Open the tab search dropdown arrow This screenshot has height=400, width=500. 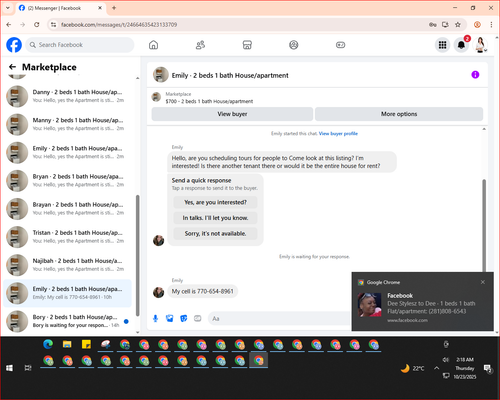click(x=8, y=8)
